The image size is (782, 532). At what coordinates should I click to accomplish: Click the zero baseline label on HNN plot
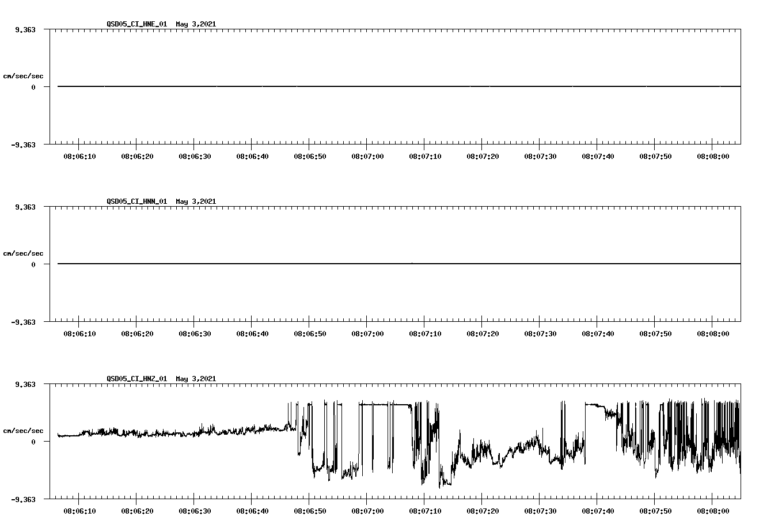[x=33, y=264]
